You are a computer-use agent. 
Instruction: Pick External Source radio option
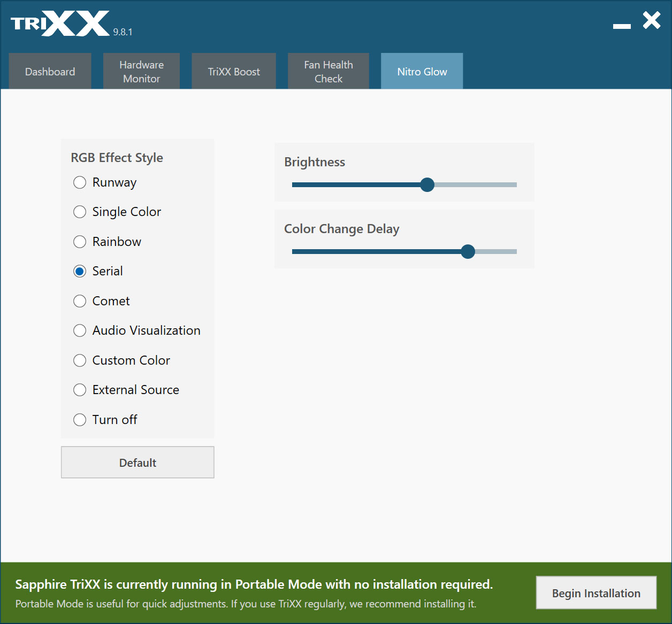coord(80,390)
